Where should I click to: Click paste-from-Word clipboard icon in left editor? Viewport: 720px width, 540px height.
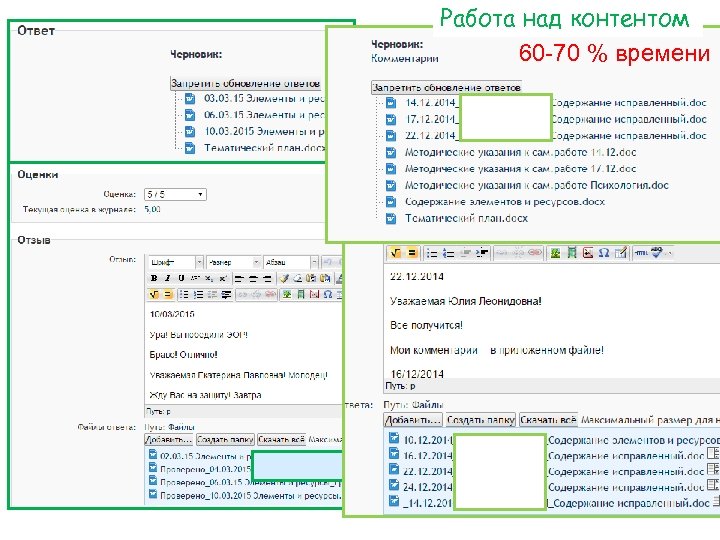[x=325, y=278]
